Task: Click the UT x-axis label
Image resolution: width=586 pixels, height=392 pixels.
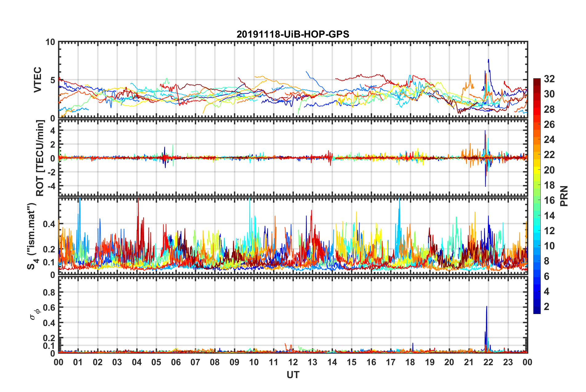Action: [x=293, y=375]
